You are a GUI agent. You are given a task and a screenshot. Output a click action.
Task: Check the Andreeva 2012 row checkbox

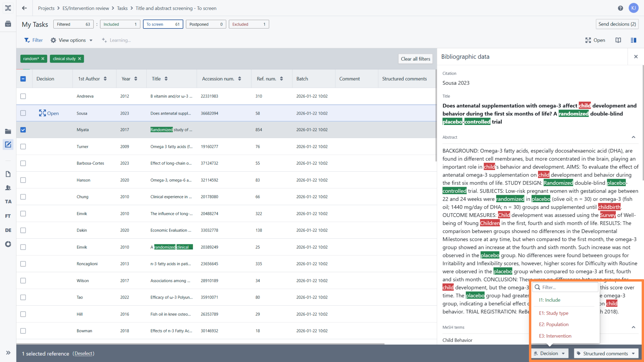(23, 96)
